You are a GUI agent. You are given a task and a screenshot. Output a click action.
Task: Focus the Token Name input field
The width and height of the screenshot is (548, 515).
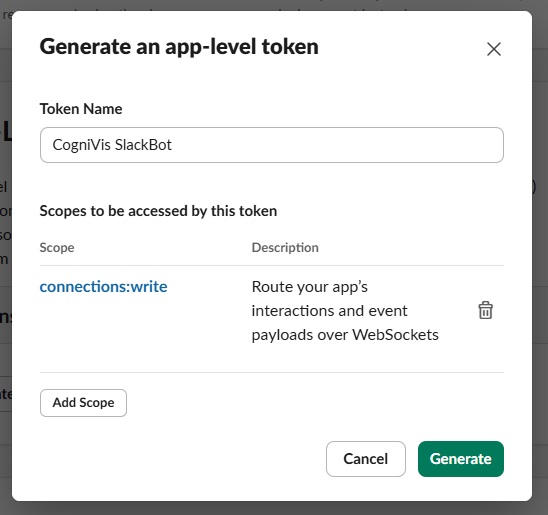[x=272, y=145]
